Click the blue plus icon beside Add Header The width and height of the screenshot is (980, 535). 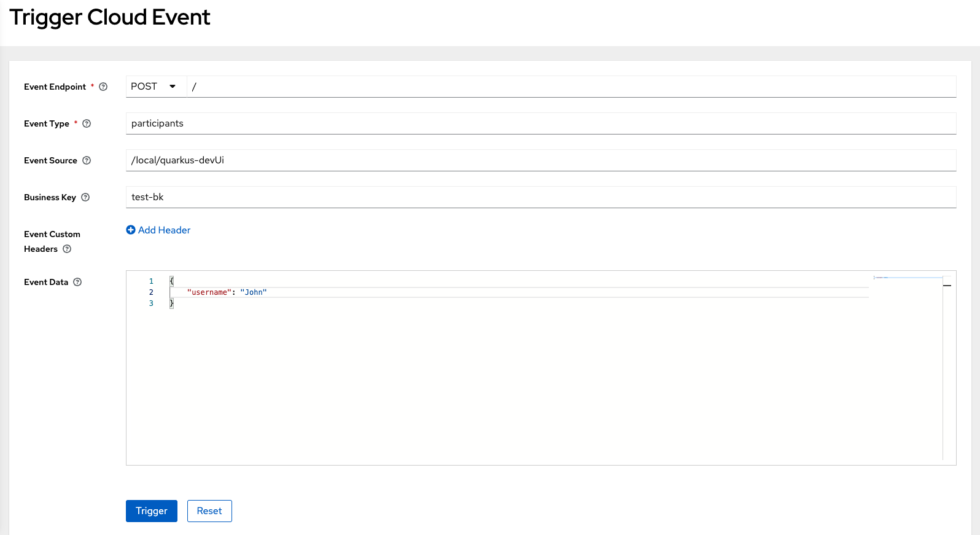(x=131, y=230)
